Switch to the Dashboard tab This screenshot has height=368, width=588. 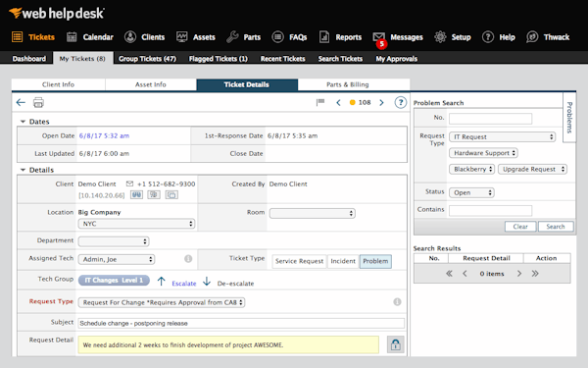(x=28, y=59)
